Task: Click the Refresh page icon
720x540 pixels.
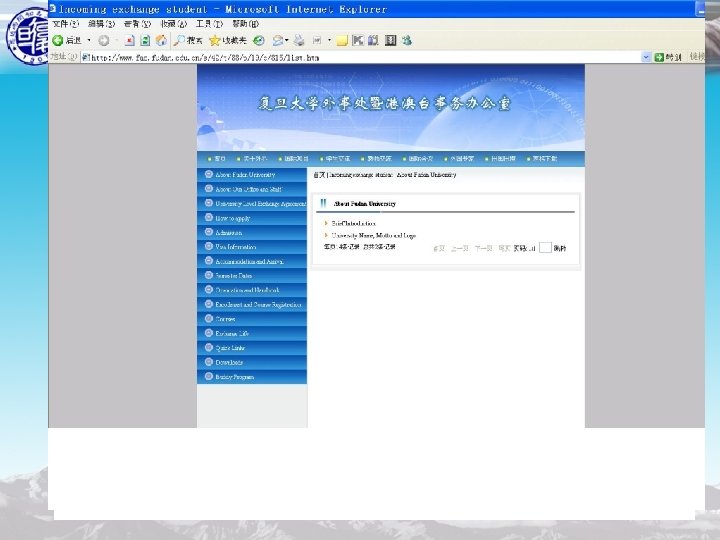Action: tap(145, 41)
